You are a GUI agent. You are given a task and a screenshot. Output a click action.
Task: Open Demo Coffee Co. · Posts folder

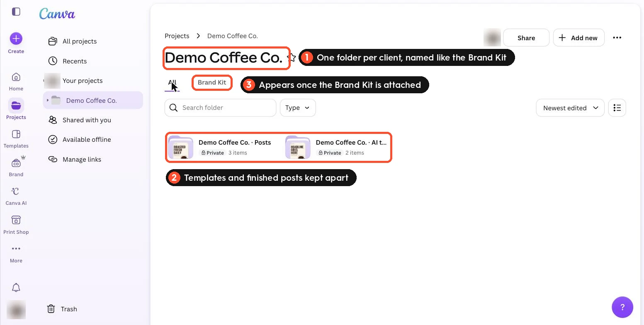(x=220, y=147)
